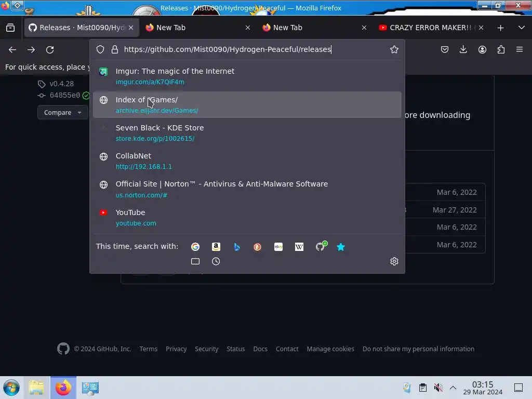This screenshot has width=532, height=399.
Task: Open Do not share my personal information
Action: click(x=418, y=349)
